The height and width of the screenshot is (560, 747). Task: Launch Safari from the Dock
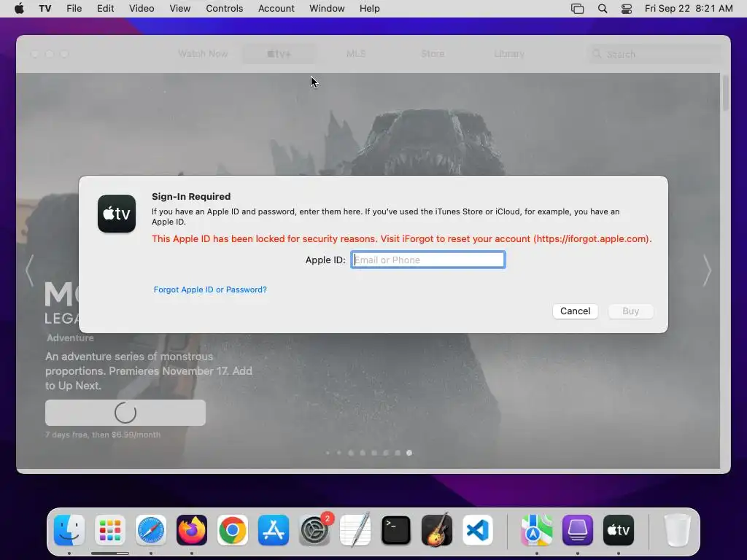tap(151, 530)
